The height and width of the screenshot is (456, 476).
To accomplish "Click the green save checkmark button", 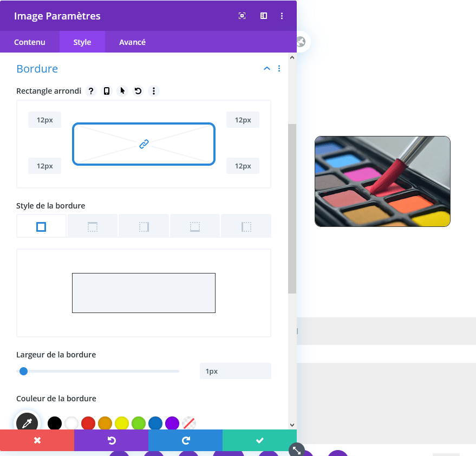I will click(x=259, y=440).
